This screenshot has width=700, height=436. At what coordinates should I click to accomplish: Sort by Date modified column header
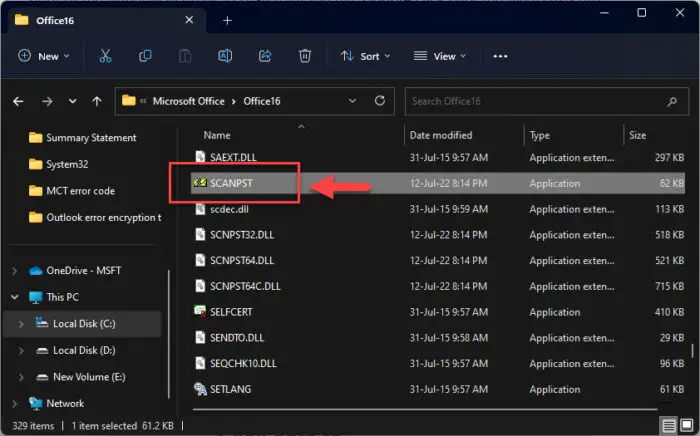[x=441, y=135]
